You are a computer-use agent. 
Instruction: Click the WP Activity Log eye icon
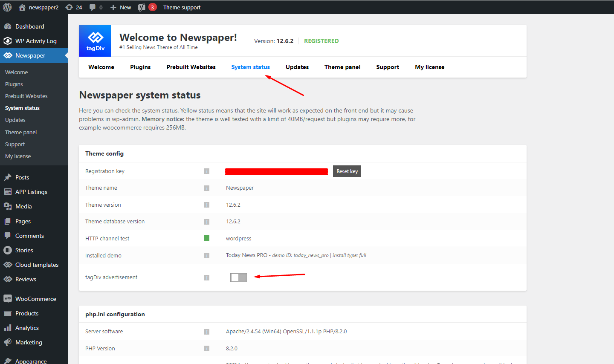pyautogui.click(x=8, y=41)
